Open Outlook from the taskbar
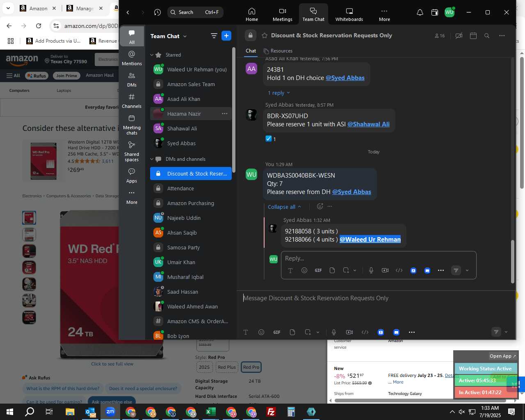Image resolution: width=525 pixels, height=420 pixels. [x=90, y=412]
